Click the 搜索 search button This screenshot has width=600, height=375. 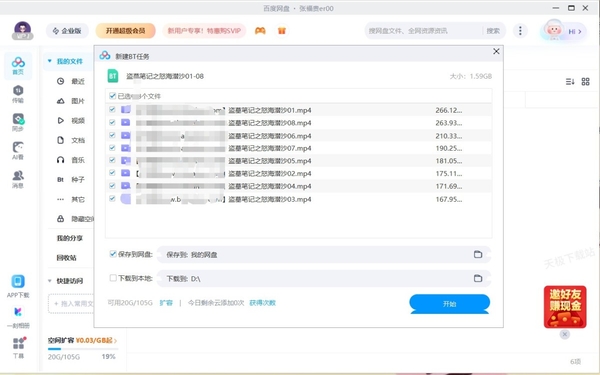point(493,31)
